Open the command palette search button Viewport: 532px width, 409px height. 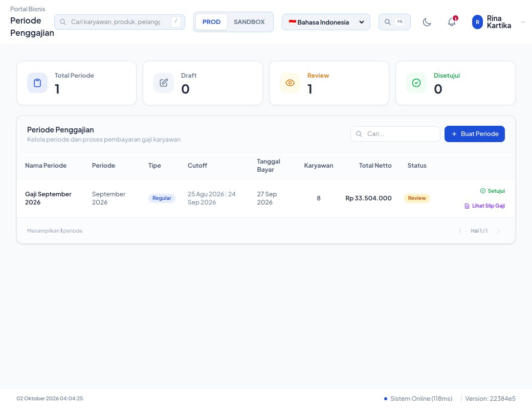pos(394,22)
